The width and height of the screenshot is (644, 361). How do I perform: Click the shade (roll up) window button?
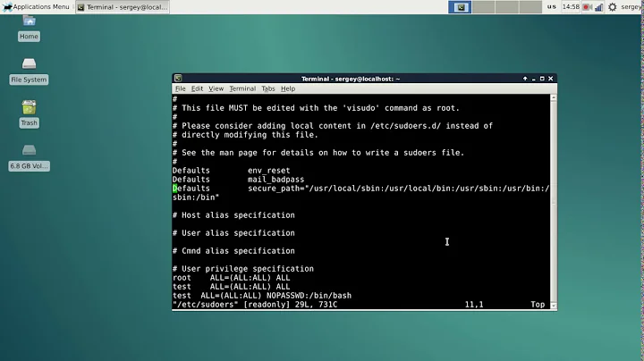(x=525, y=79)
